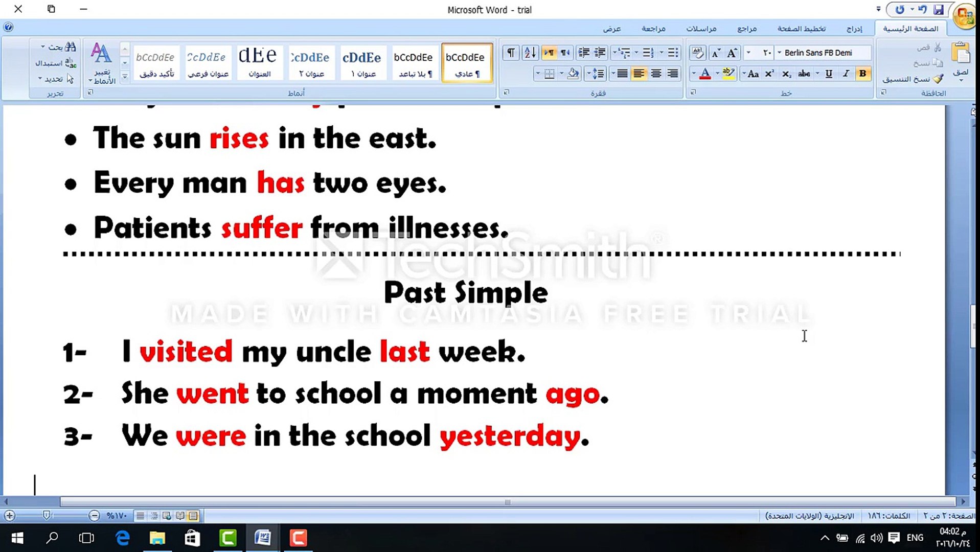Click the Numbering list icon

point(648,53)
